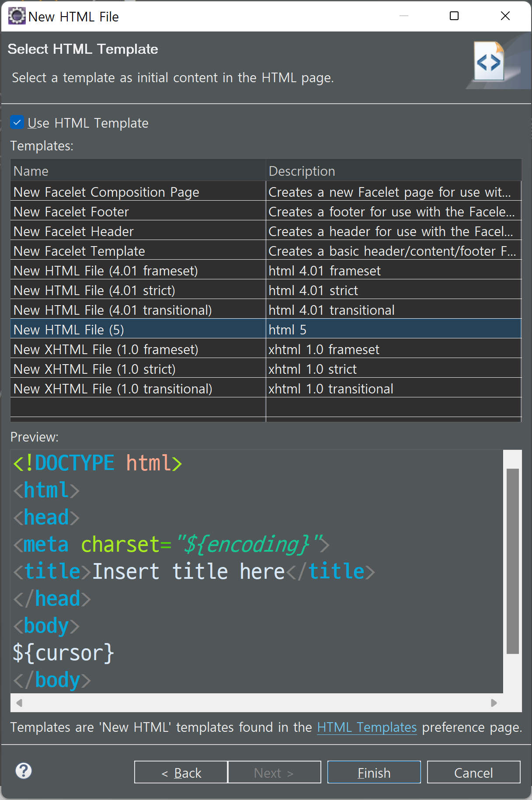Maximize the New HTML File dialog
Screen dimensions: 532x800
[x=454, y=16]
